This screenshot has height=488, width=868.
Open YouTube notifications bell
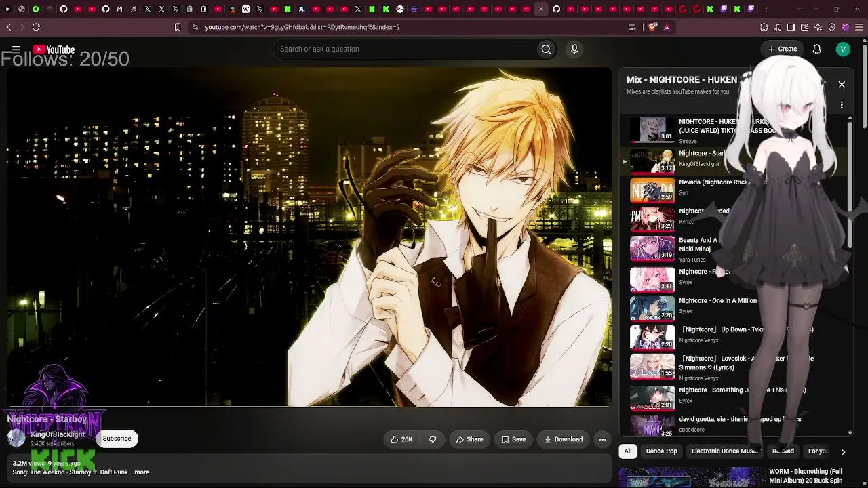point(817,49)
